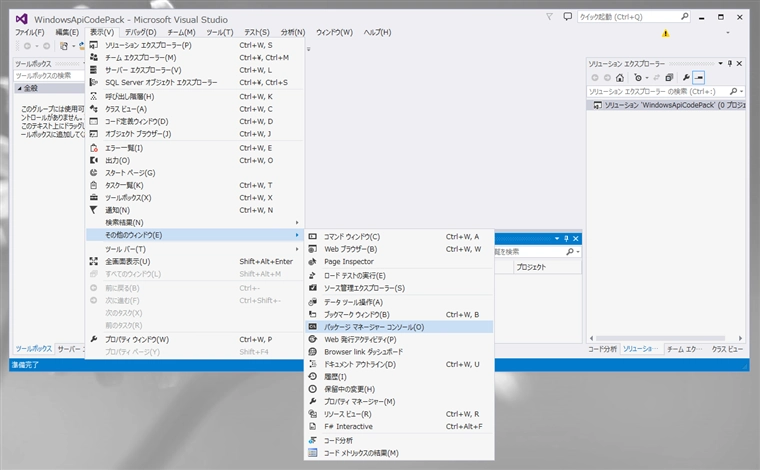This screenshot has height=470, width=760.
Task: Select ソース管理エクスプローラー(S) in submenu
Action: pos(399,288)
